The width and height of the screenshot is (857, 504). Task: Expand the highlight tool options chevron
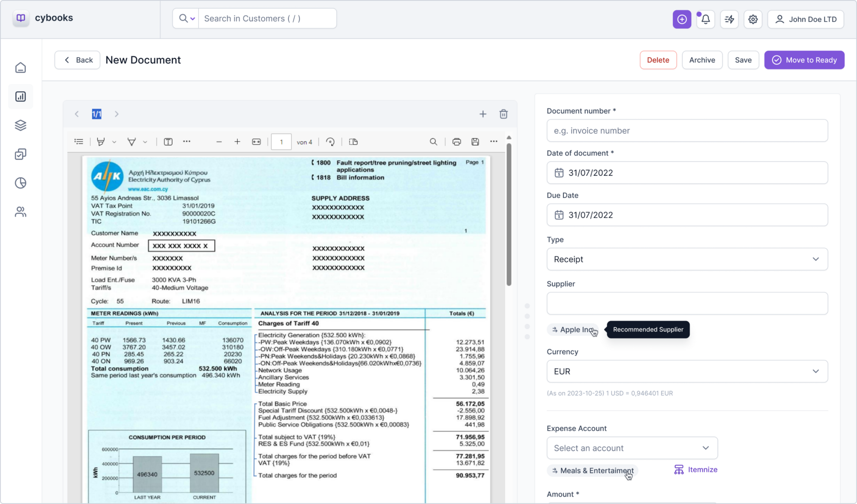pos(114,142)
